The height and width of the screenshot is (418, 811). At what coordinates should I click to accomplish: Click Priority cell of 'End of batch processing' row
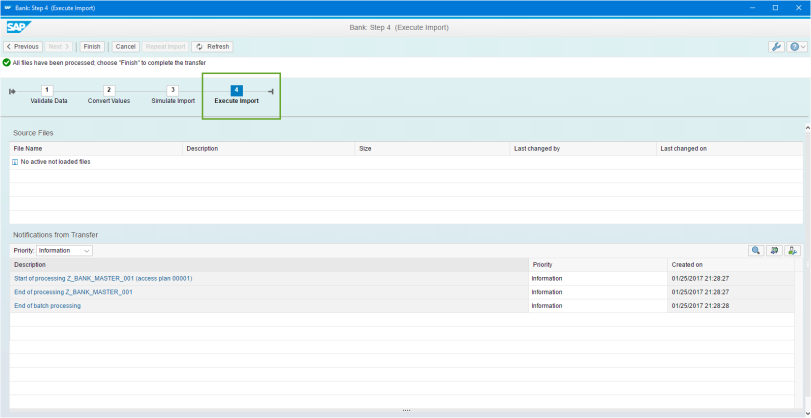point(598,306)
